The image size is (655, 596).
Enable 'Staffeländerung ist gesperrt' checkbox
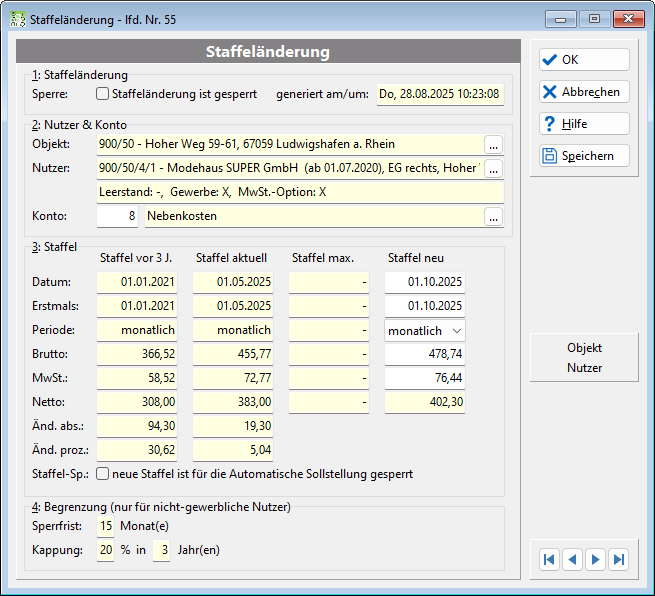point(102,94)
